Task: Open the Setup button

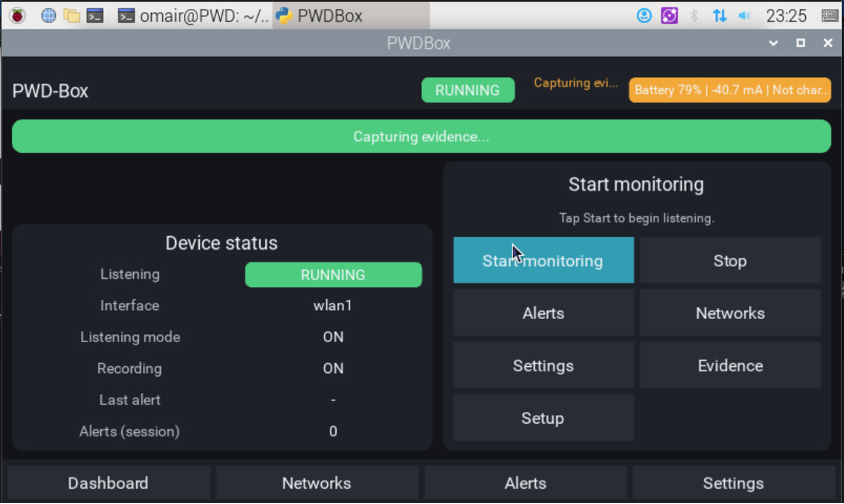Action: [x=543, y=418]
